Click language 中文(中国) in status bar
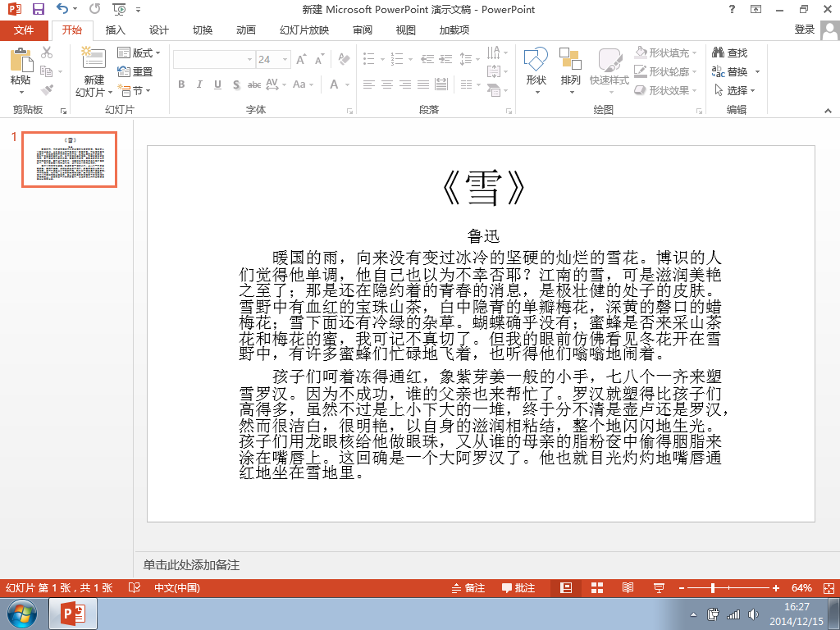 tap(177, 587)
